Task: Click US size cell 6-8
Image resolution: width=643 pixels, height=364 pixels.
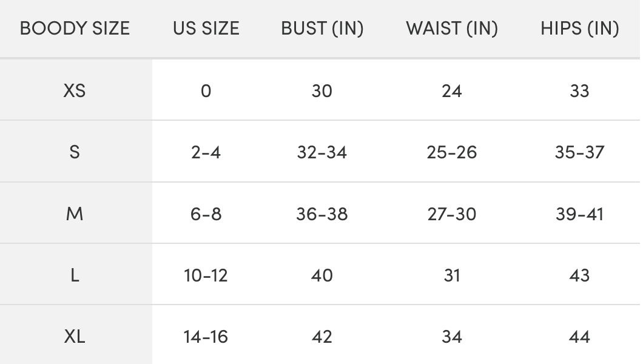Action: 206,214
